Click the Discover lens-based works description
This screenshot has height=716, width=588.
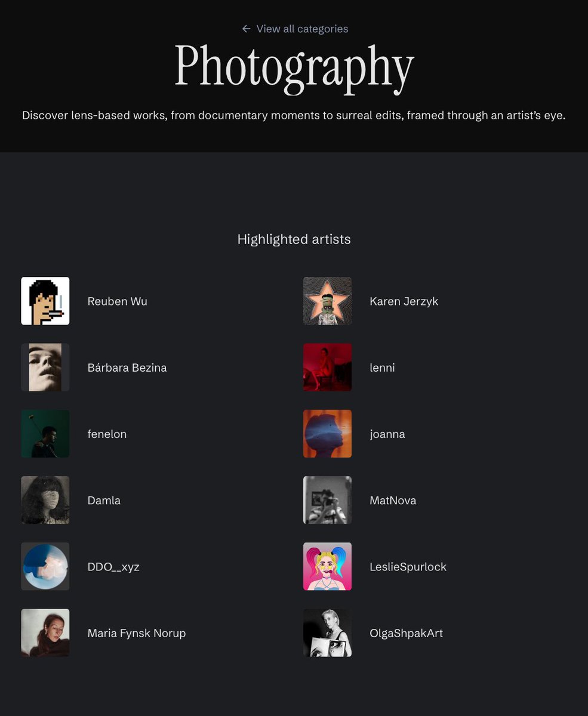pyautogui.click(x=294, y=115)
